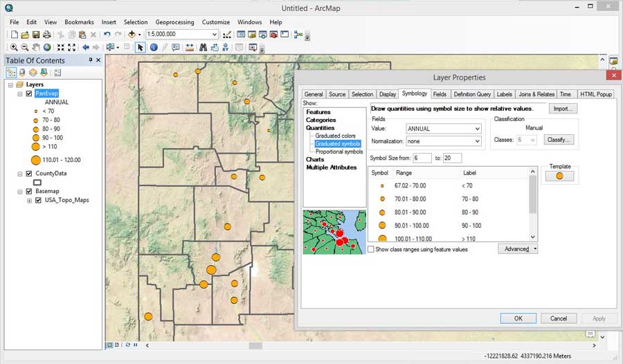The height and width of the screenshot is (364, 623).
Task: Open the Value field dropdown
Action: (477, 129)
